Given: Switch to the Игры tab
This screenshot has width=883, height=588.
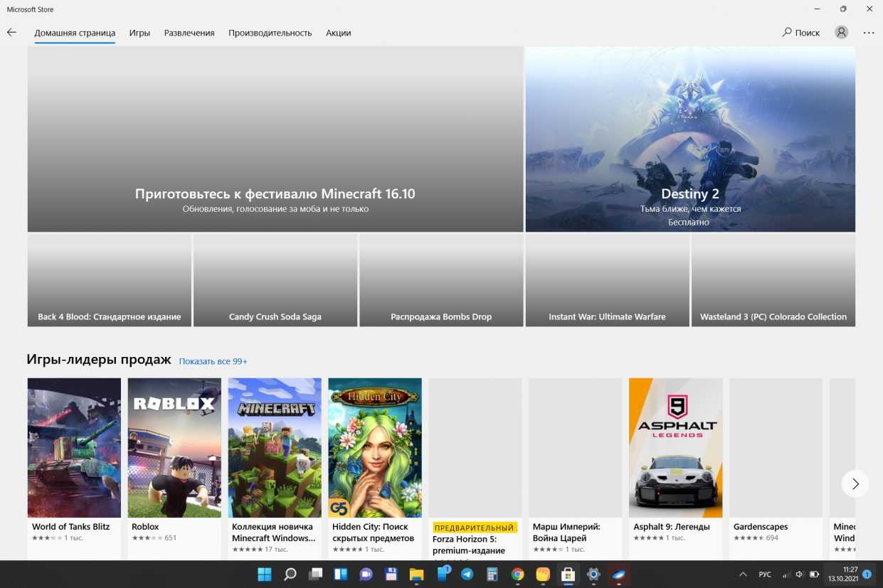Looking at the screenshot, I should [139, 33].
